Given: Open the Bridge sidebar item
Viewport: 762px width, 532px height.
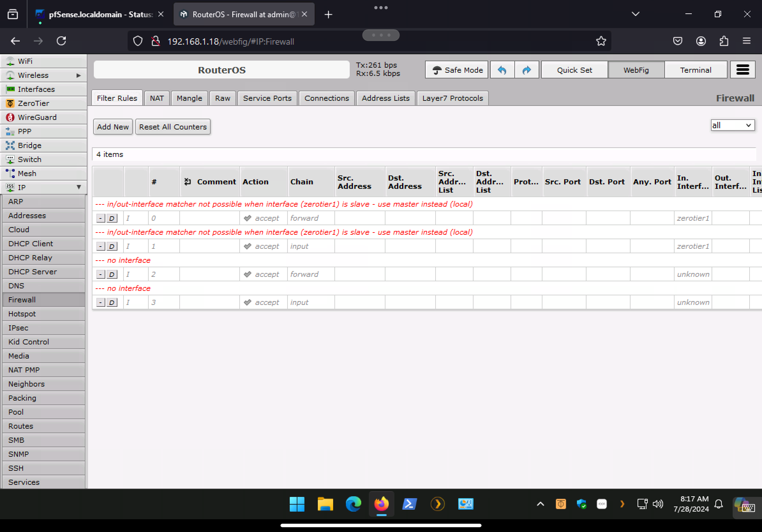Looking at the screenshot, I should pyautogui.click(x=29, y=145).
